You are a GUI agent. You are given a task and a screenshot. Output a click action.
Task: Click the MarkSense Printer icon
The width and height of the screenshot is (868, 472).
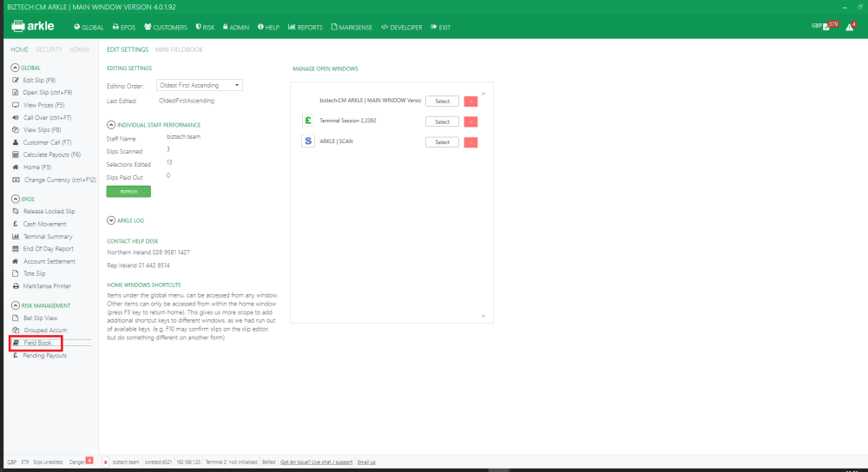pos(16,286)
